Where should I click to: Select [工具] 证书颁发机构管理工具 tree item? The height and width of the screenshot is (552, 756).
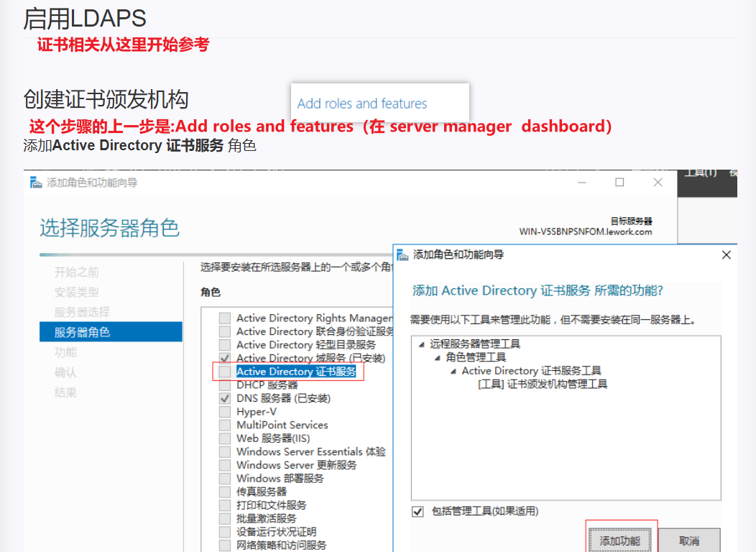[543, 385]
